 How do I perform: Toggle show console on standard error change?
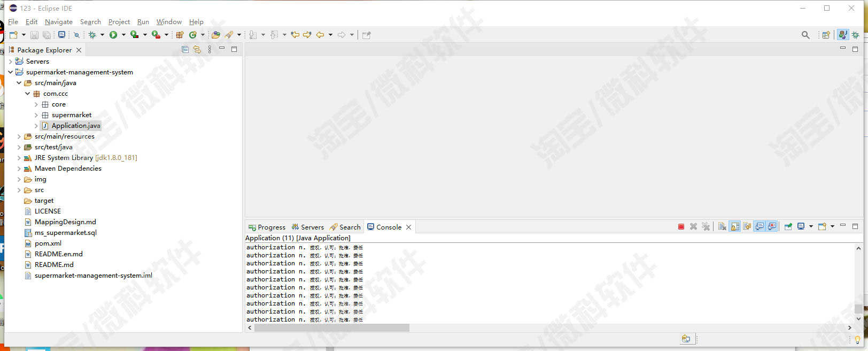click(x=772, y=227)
